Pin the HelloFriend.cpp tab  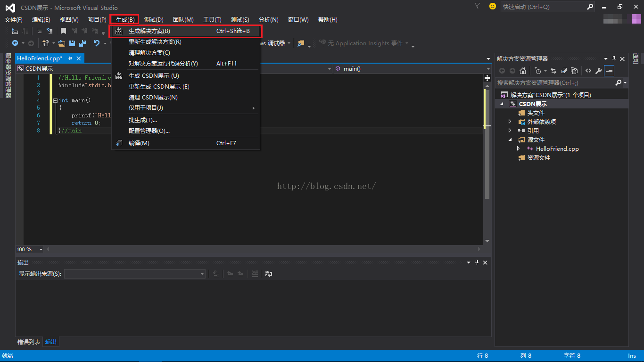[x=70, y=58]
